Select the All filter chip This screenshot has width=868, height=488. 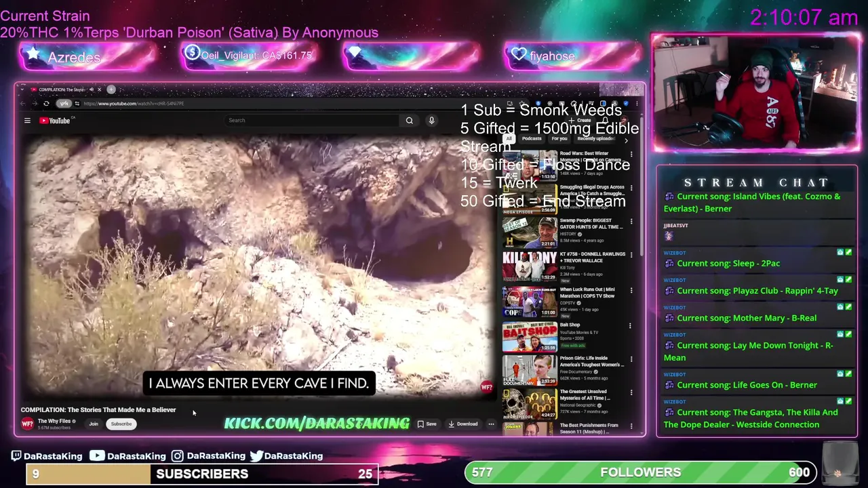point(509,139)
